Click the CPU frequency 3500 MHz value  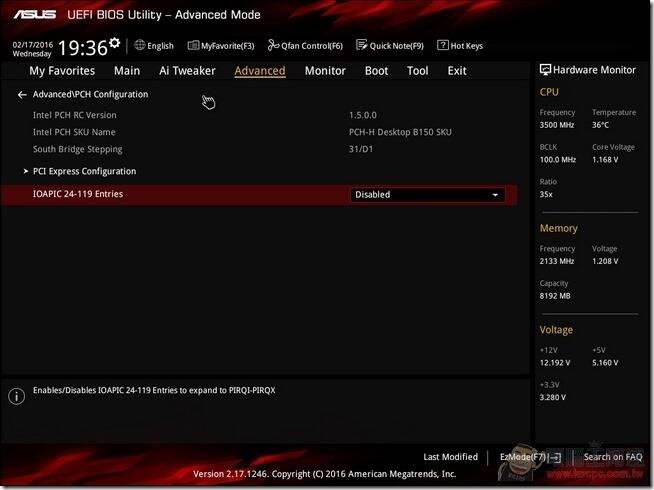click(557, 125)
